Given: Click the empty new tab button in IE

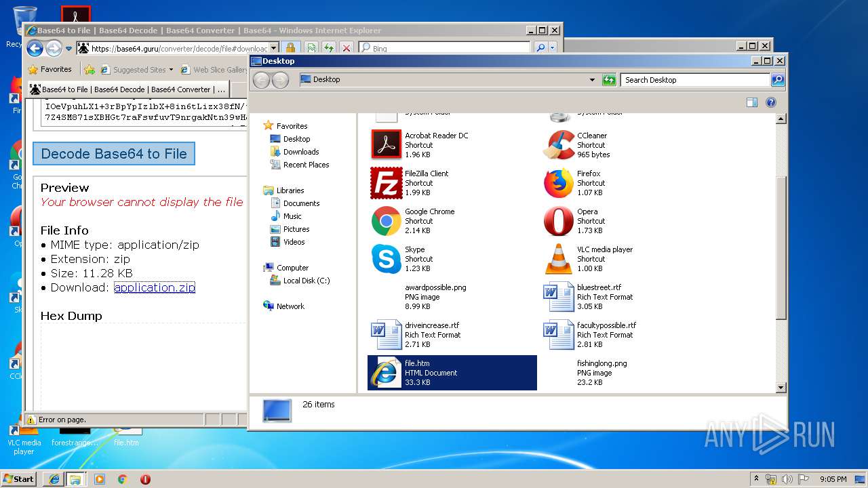Looking at the screenshot, I should (239, 89).
